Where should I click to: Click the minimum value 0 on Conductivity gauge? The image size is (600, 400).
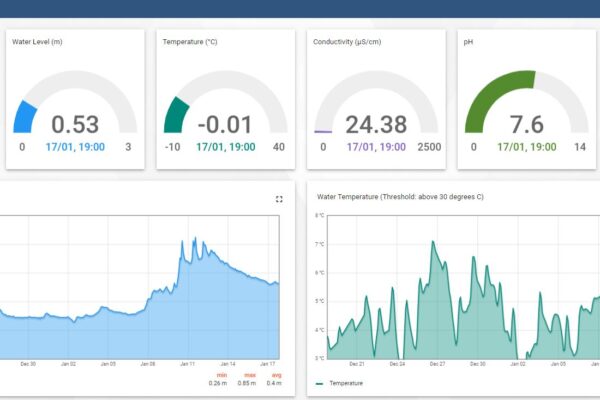323,147
